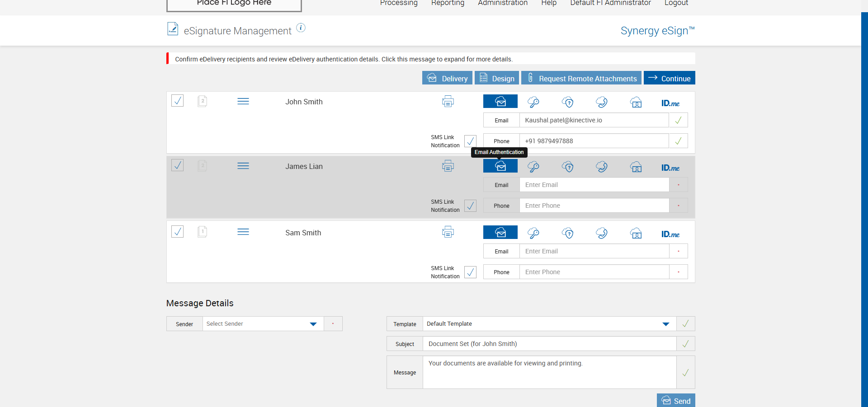Click document count icon for Sam Smith
The height and width of the screenshot is (407, 868).
[x=203, y=232]
